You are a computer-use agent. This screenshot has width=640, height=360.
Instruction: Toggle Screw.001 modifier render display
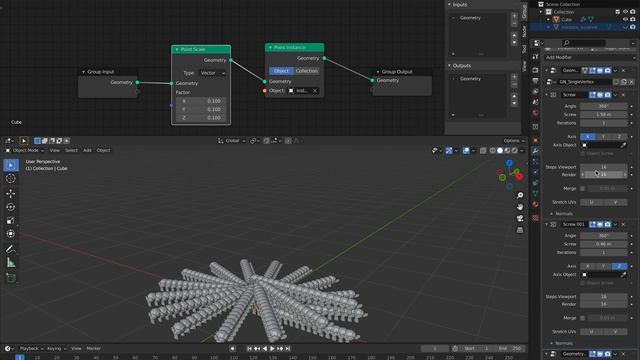[x=608, y=224]
